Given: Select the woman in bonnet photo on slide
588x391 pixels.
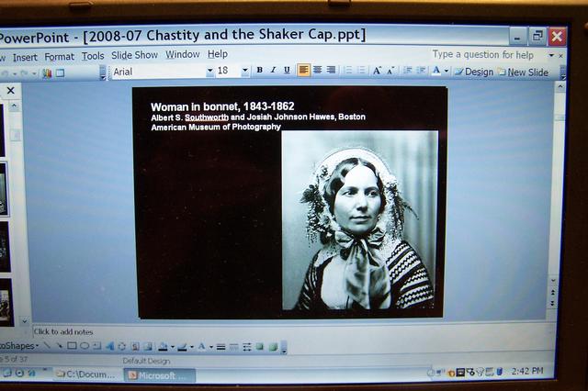Looking at the screenshot, I should tap(359, 220).
